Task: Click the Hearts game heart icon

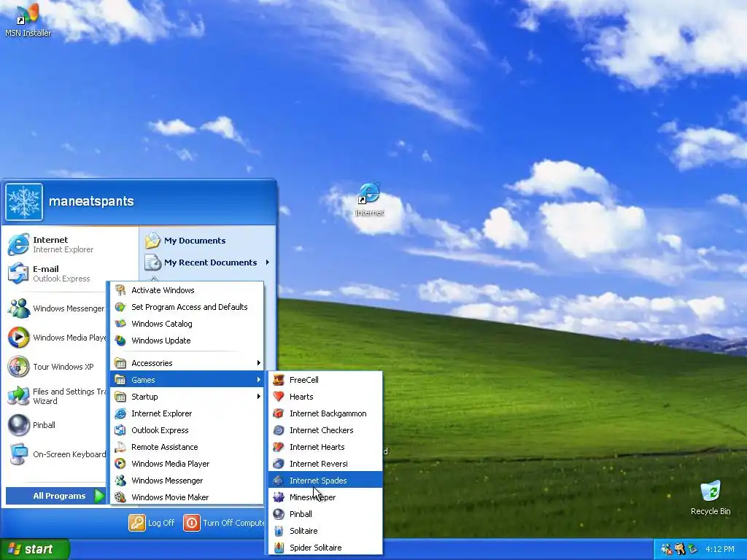Action: (x=279, y=397)
